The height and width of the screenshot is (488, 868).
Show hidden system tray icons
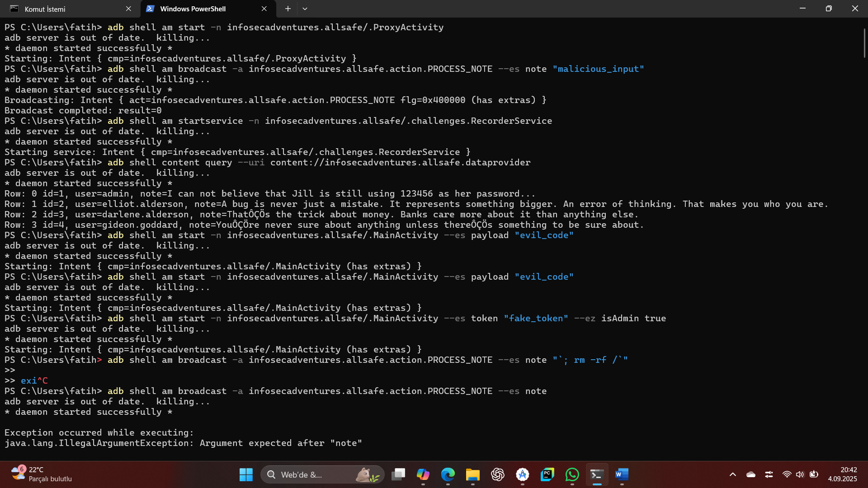(x=733, y=474)
